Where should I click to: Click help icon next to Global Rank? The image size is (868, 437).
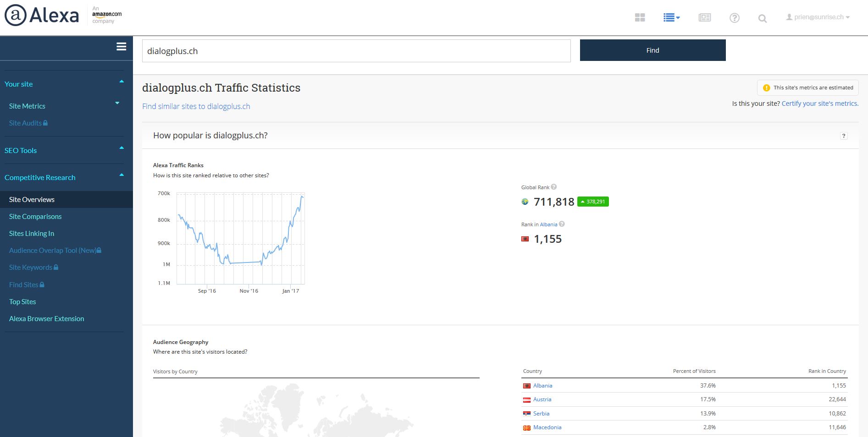tap(554, 187)
